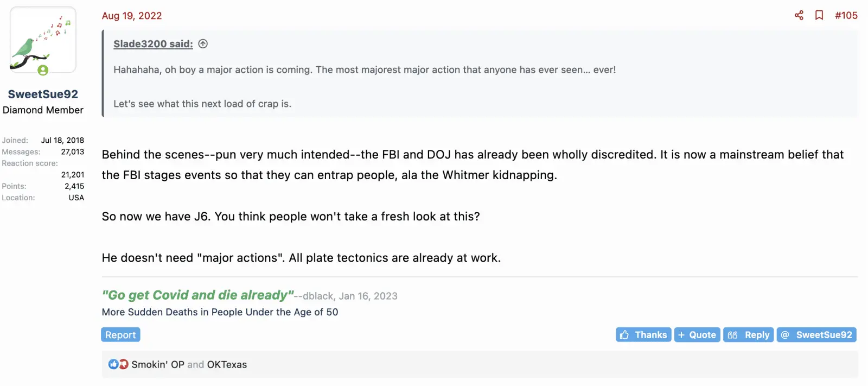Open post number #105 permalink
868x386 pixels.
[x=846, y=15]
